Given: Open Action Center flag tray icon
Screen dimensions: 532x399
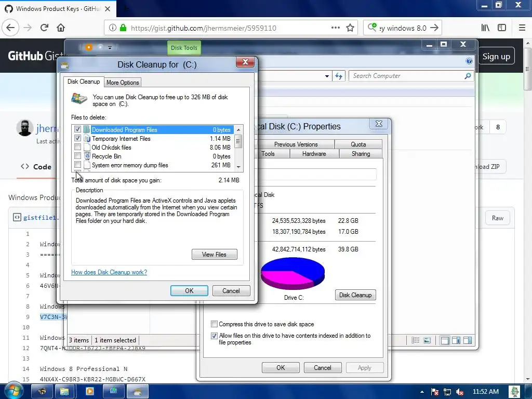Looking at the screenshot, I should pos(435,392).
